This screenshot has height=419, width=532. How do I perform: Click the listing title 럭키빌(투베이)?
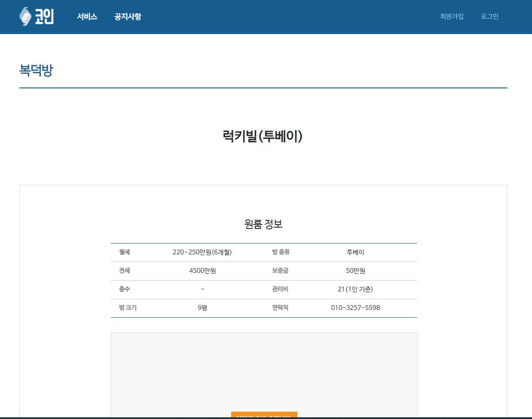pyautogui.click(x=263, y=135)
